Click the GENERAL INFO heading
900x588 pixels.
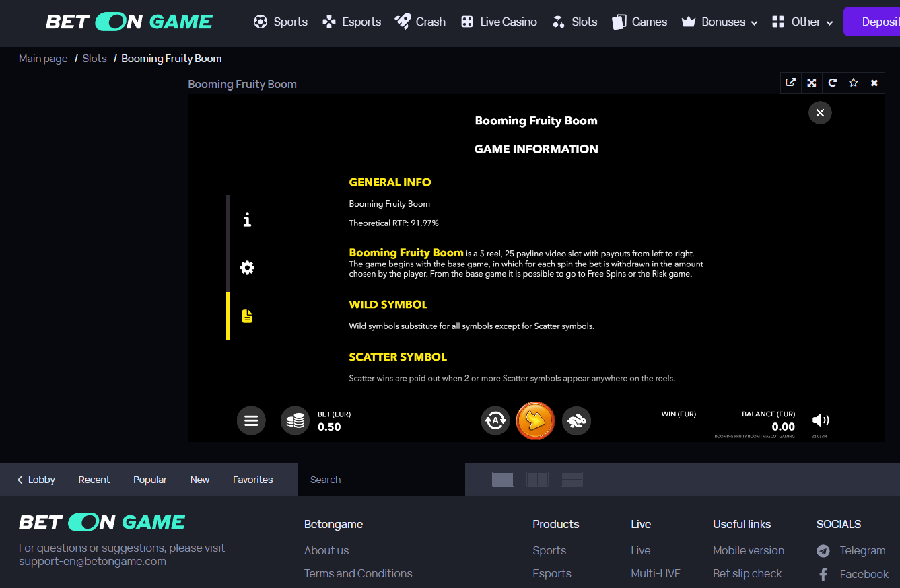[x=390, y=182]
